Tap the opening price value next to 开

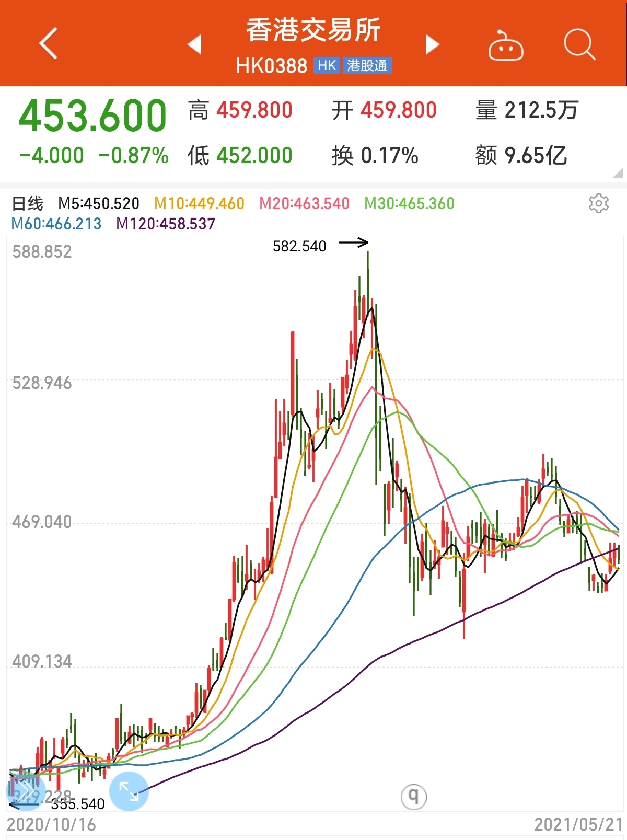399,110
